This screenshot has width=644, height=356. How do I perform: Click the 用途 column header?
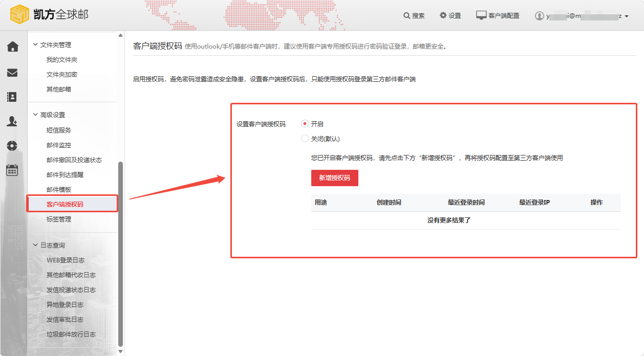[x=321, y=203]
